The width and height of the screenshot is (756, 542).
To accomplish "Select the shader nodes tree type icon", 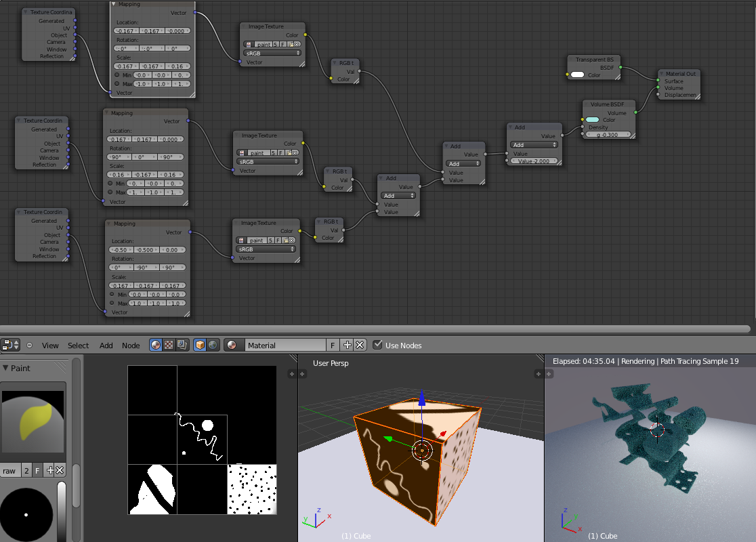I will (156, 345).
